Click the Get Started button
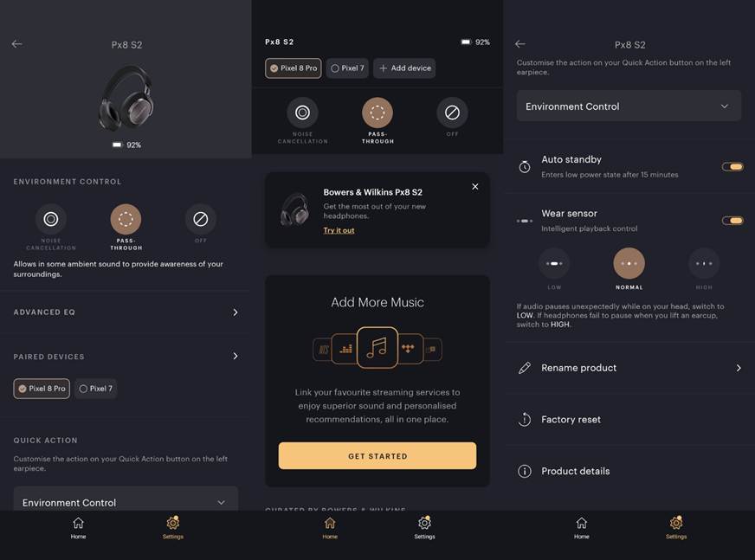 click(377, 455)
